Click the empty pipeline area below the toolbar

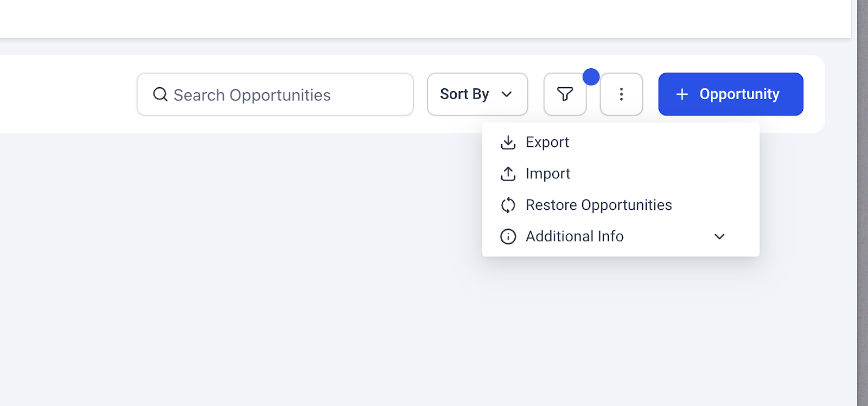pos(239,271)
